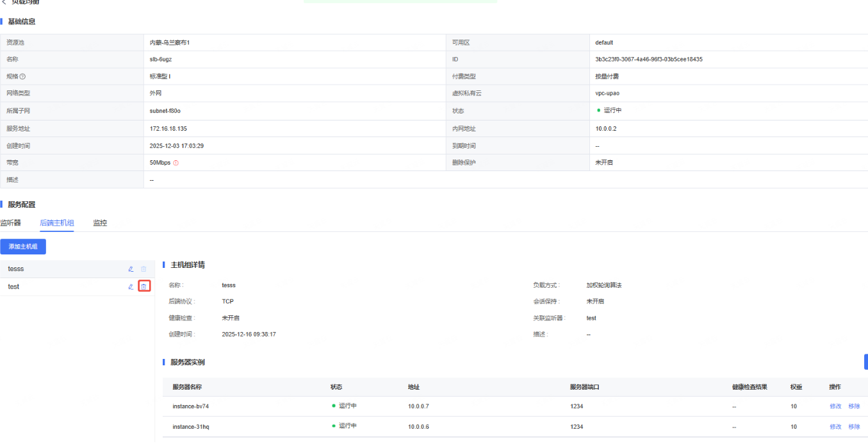This screenshot has width=868, height=448.
Task: Click the trash icon in the tesss row
Action: (143, 269)
